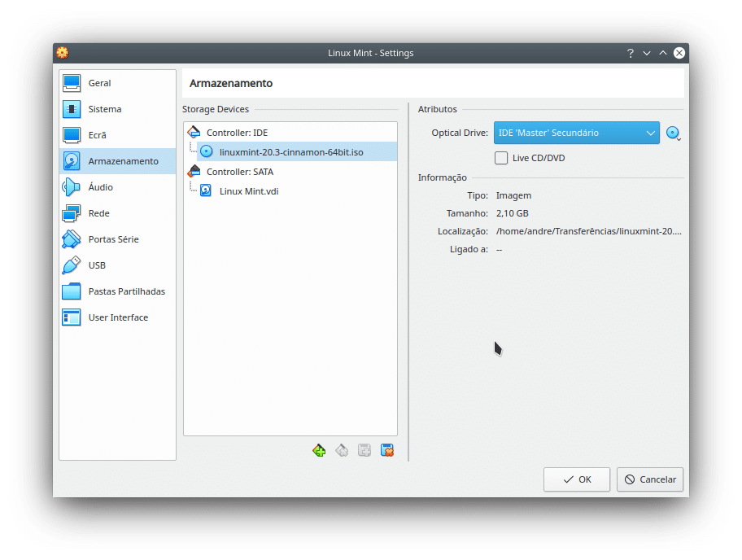This screenshot has width=742, height=560.
Task: Click the Áudio speaker icon
Action: [72, 187]
